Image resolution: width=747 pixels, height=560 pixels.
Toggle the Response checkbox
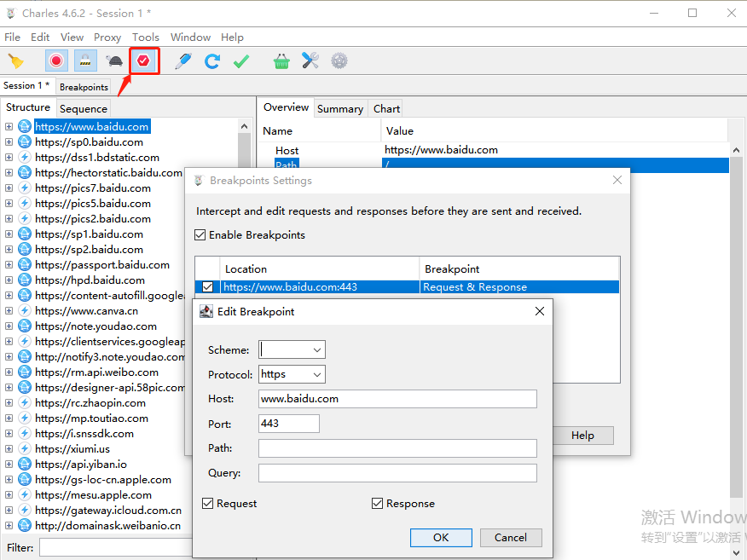(x=378, y=504)
